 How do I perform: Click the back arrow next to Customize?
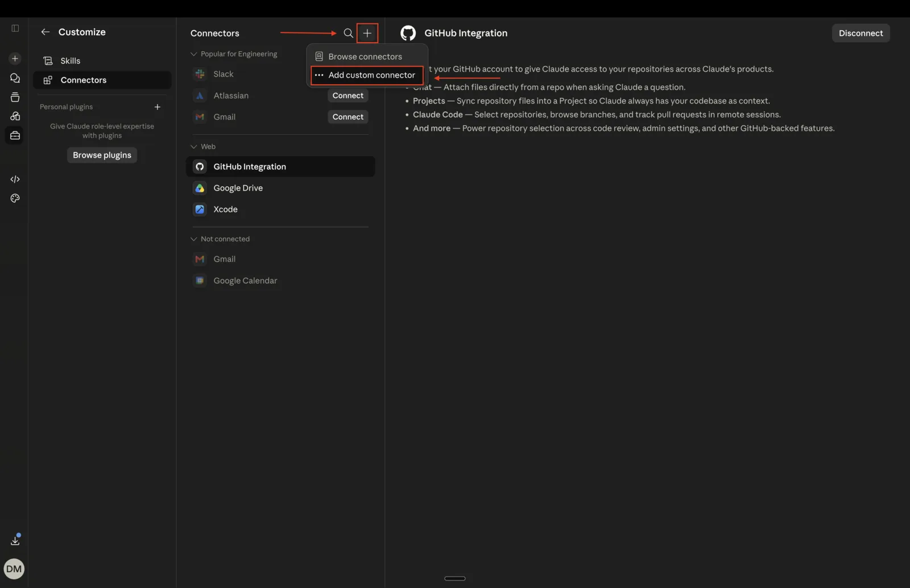tap(45, 32)
